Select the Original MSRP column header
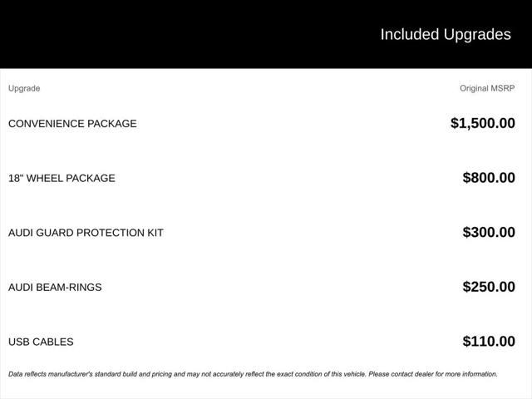Image resolution: width=532 pixels, height=399 pixels. pos(487,88)
